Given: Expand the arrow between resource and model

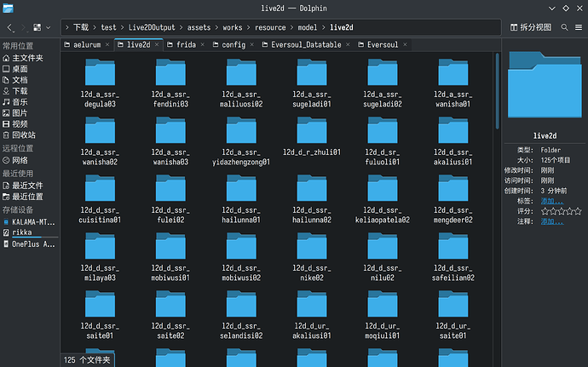Looking at the screenshot, I should 291,27.
